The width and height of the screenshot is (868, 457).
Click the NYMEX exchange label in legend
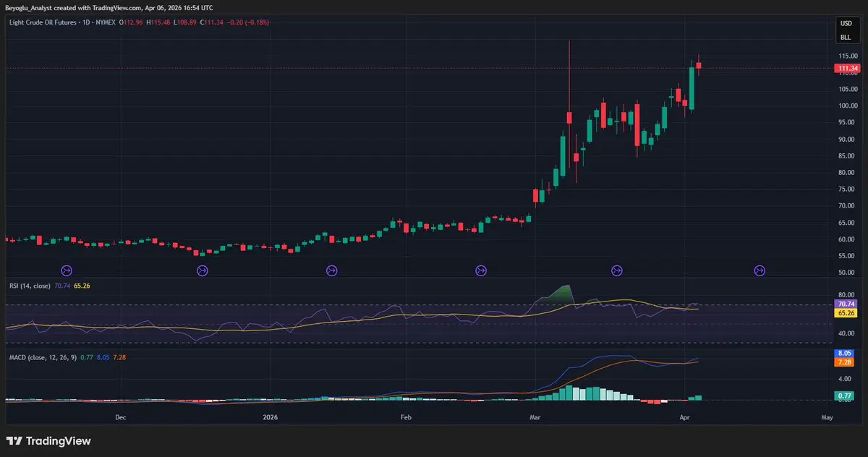(104, 22)
